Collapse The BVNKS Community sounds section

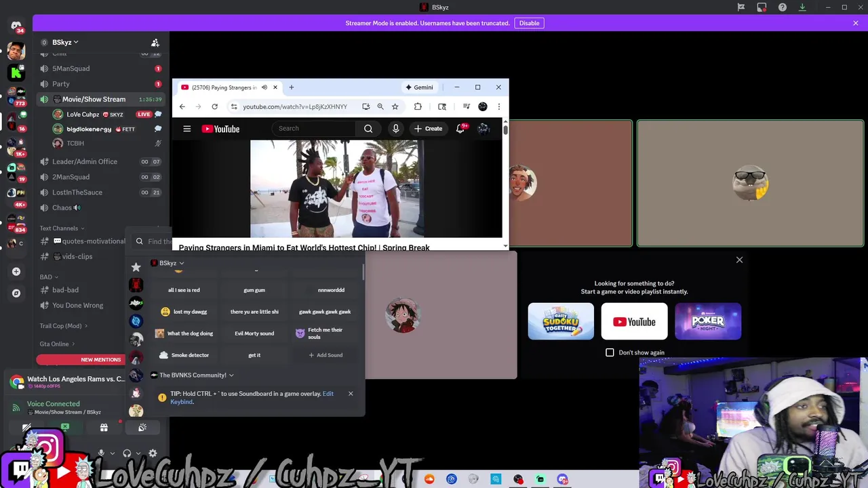193,375
